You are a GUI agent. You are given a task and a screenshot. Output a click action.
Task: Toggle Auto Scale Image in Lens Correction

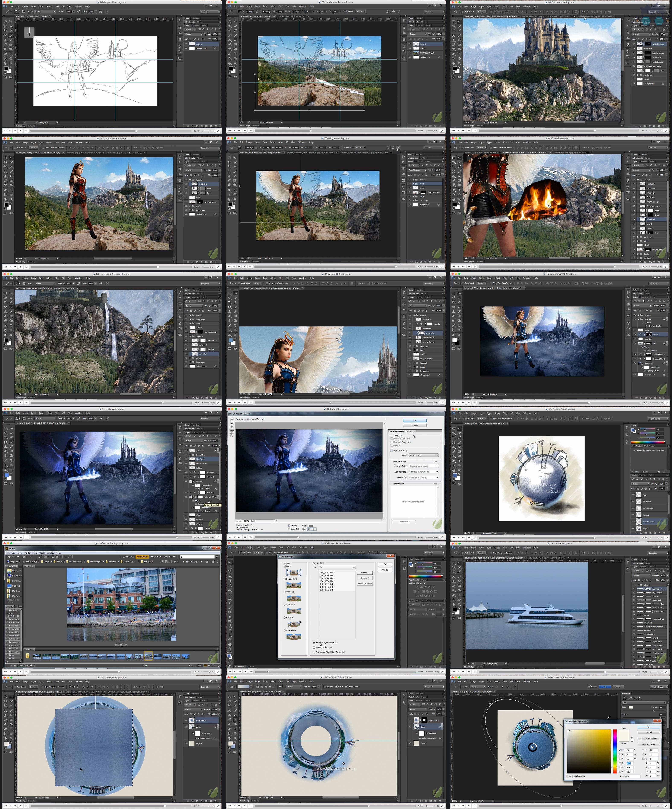(x=391, y=451)
